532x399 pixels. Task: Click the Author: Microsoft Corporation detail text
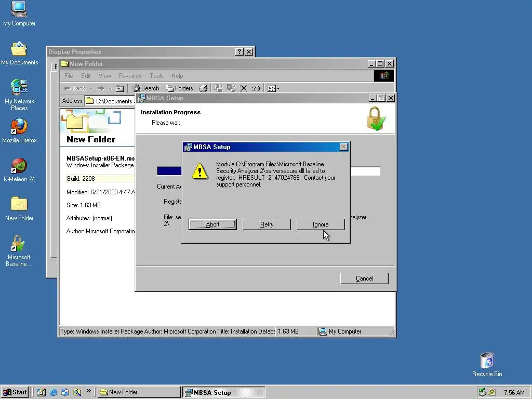tap(100, 231)
